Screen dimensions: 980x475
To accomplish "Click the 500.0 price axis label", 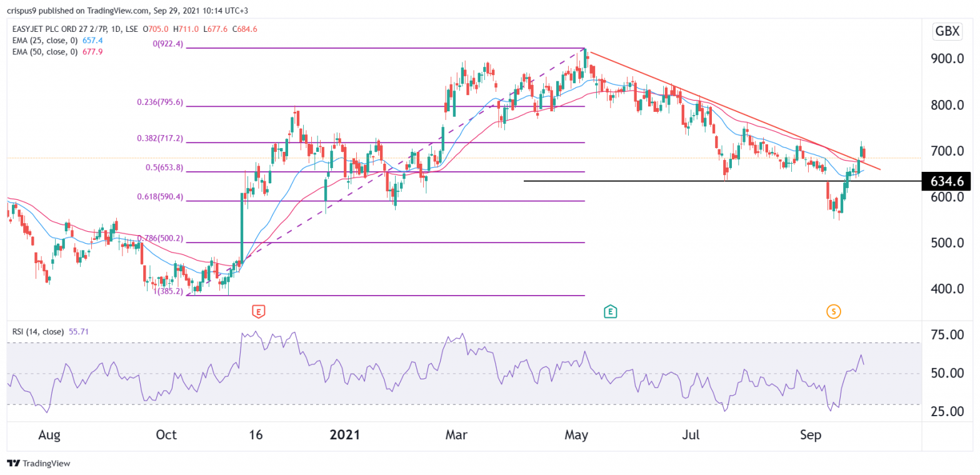I will [x=947, y=243].
